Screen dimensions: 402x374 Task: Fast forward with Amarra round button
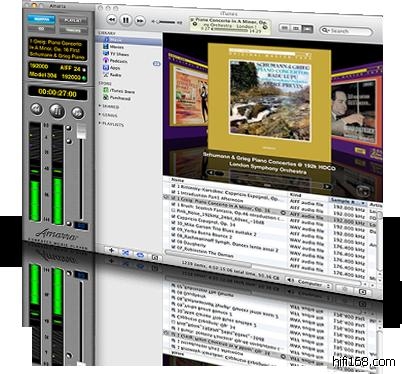point(77,113)
